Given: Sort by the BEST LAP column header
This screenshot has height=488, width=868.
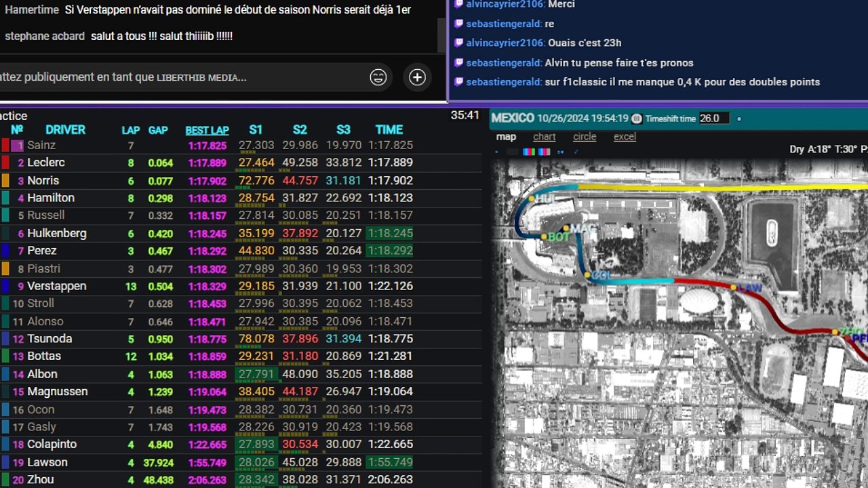Looking at the screenshot, I should tap(208, 130).
